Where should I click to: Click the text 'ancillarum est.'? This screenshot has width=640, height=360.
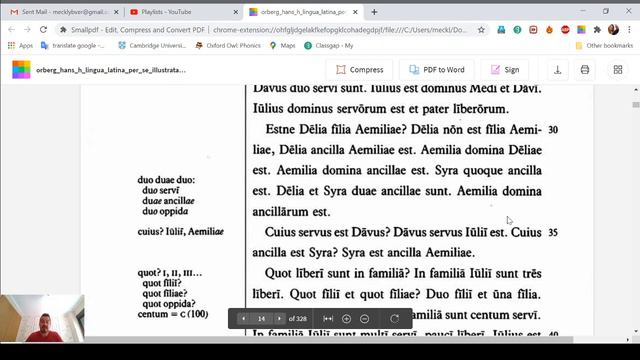(291, 212)
